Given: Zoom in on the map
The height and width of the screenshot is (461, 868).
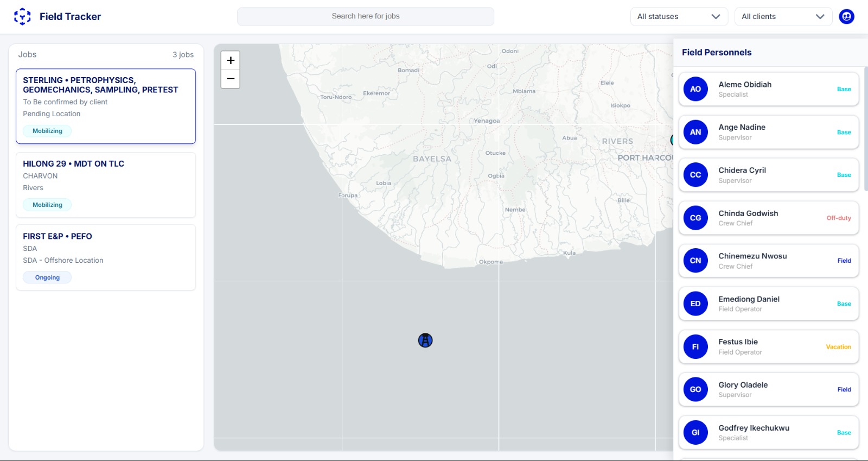Looking at the screenshot, I should [231, 60].
